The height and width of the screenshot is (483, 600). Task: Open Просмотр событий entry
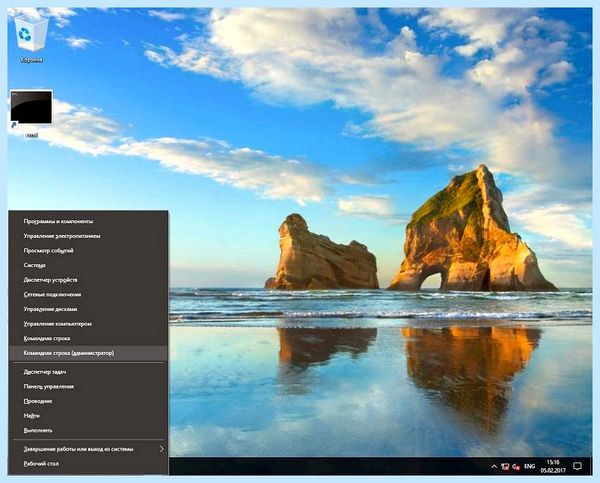[x=88, y=250]
